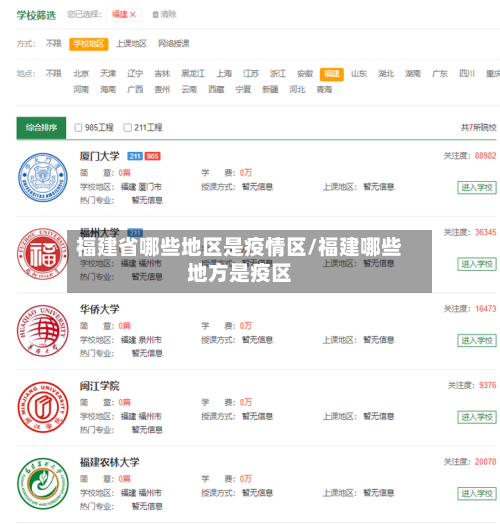
Task: Click 进入学校 for 福建农林大学
Action: click(477, 494)
